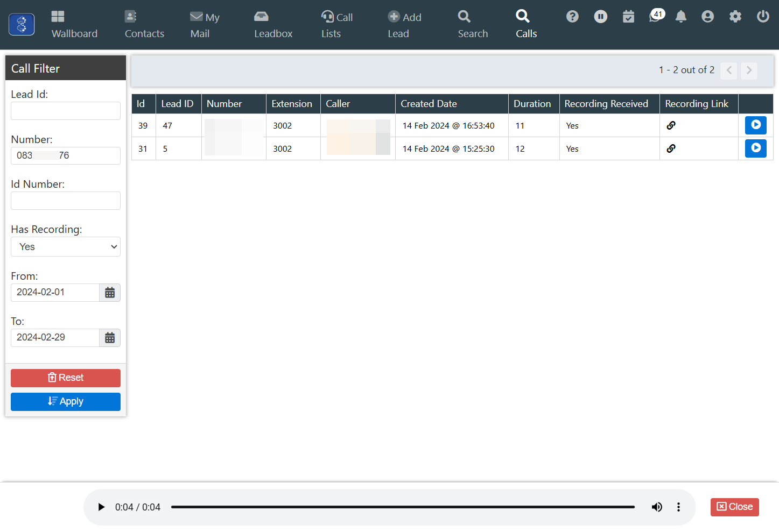Open the settings gear
Viewport: 779px width, 532px height.
[735, 17]
